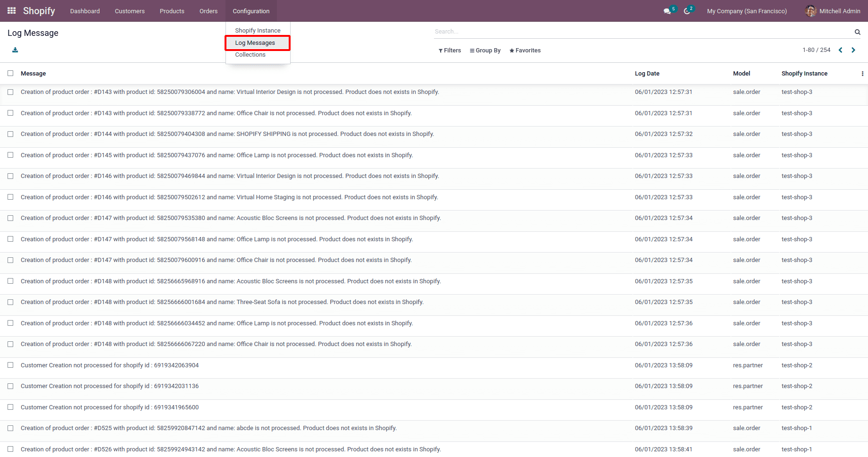Image resolution: width=868 pixels, height=457 pixels.
Task: Sort by Log Date column header
Action: (x=647, y=74)
